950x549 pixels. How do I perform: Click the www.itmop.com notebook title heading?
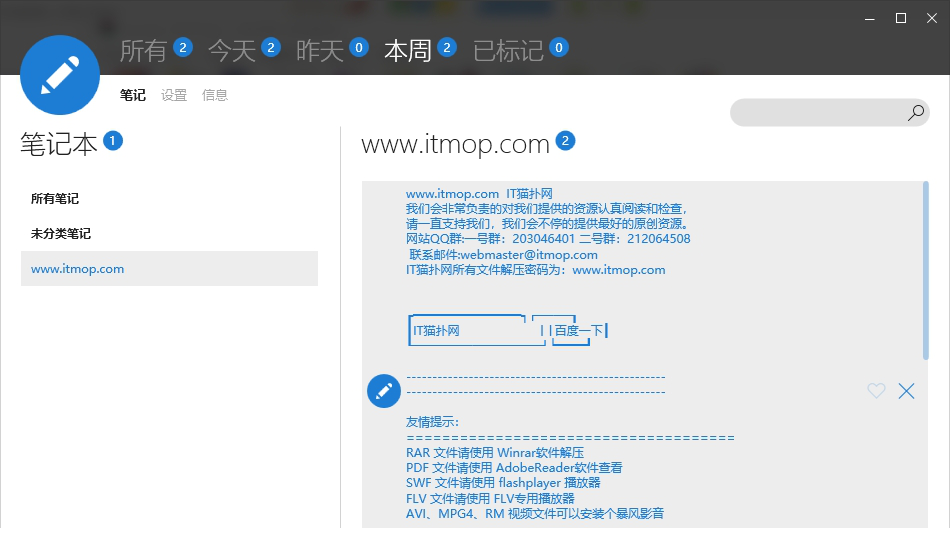[x=455, y=144]
